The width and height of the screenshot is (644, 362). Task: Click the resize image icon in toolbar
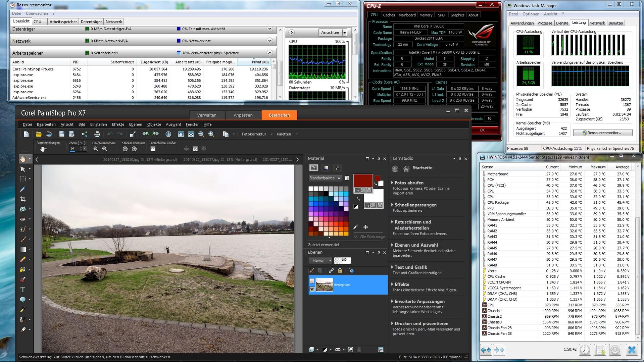133,134
